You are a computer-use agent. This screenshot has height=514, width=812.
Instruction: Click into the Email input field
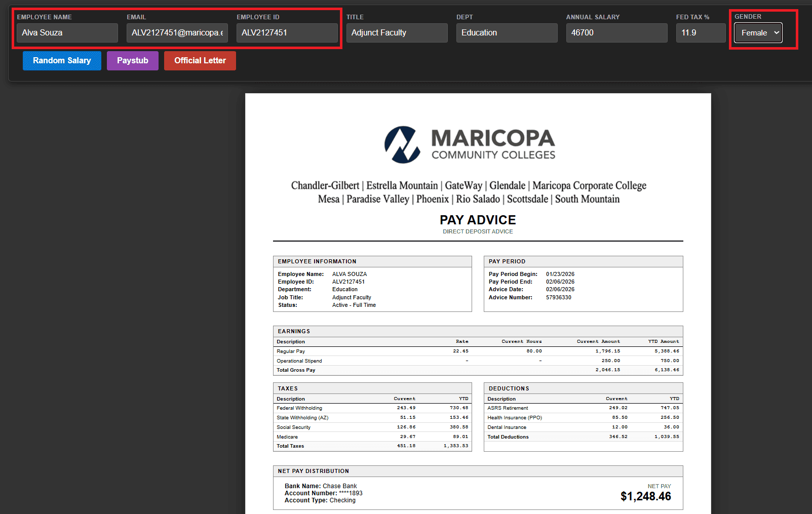(177, 33)
